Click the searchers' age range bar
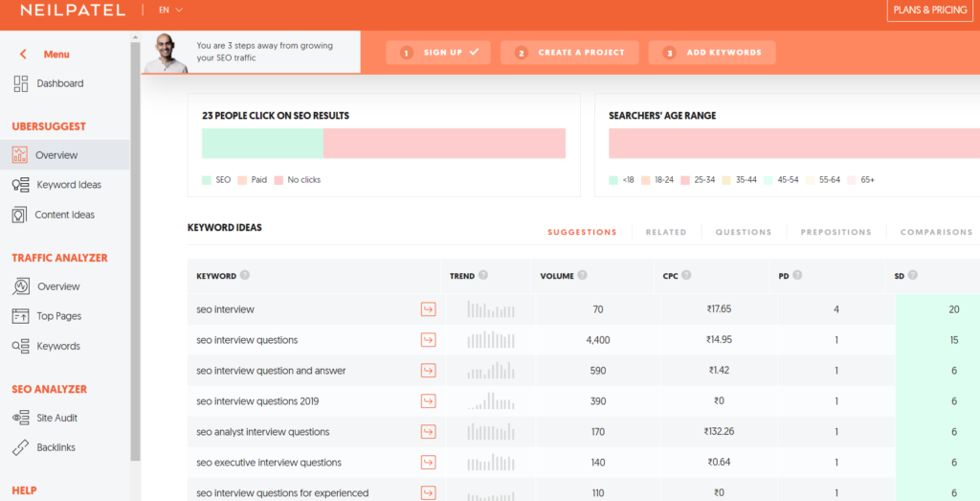The image size is (980, 501). pos(794,144)
